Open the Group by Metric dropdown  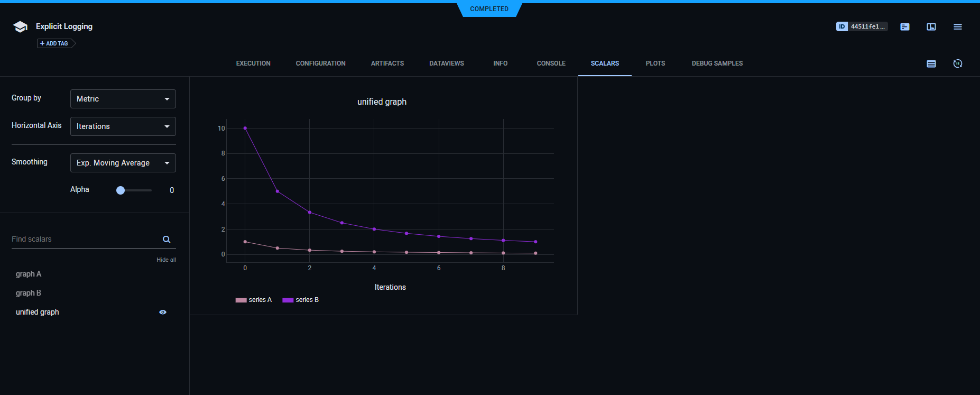click(123, 99)
